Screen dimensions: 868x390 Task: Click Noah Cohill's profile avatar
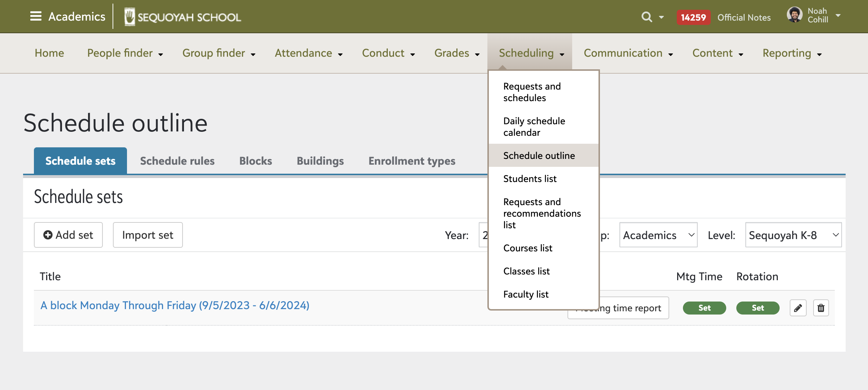point(794,15)
